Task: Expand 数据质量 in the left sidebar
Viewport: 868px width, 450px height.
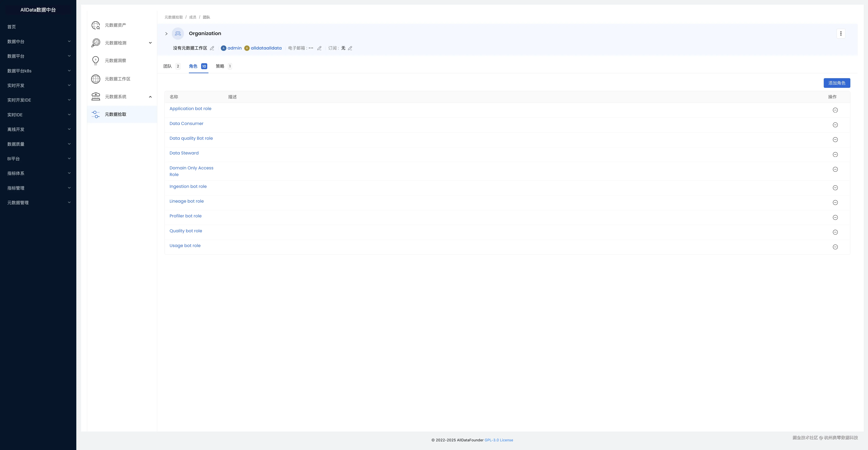Action: (x=38, y=144)
